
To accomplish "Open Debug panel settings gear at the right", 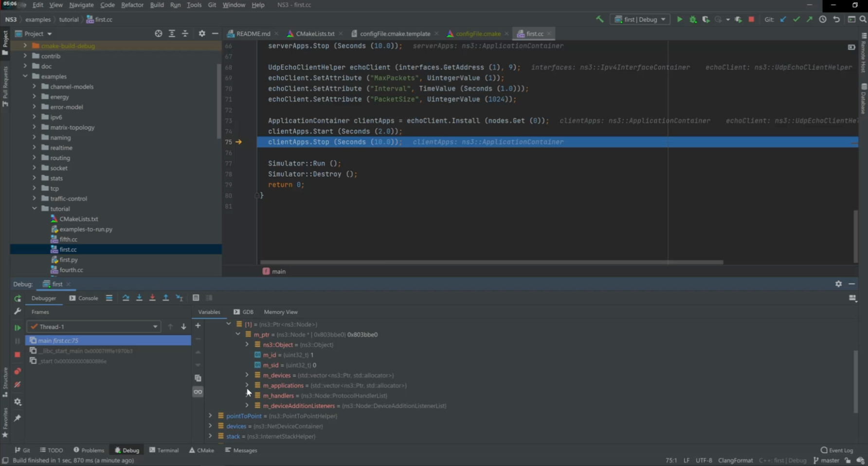I will click(x=838, y=284).
